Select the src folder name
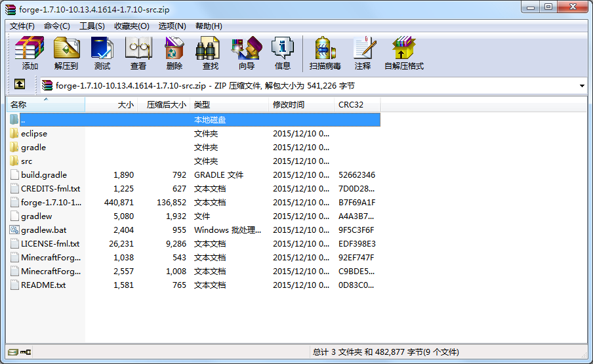The image size is (593, 364). click(x=26, y=161)
